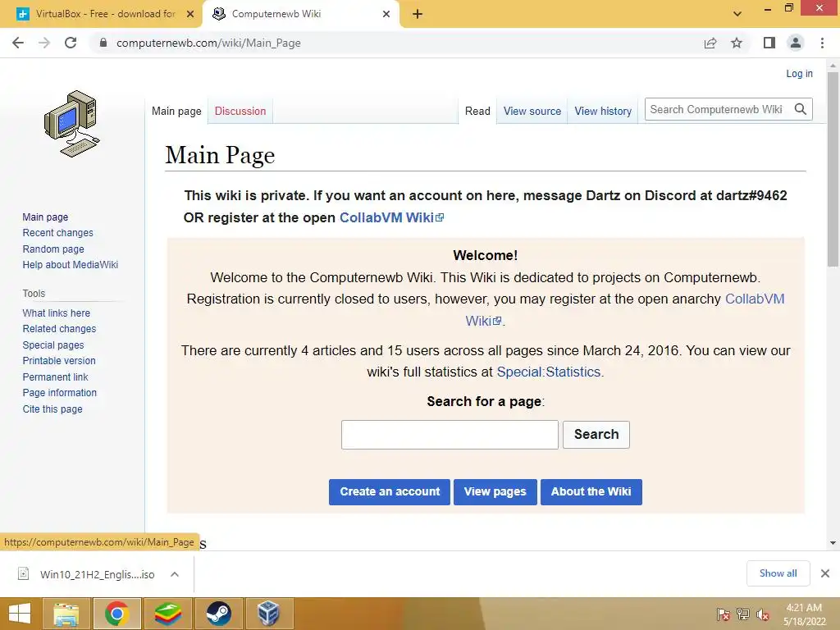840x630 pixels.
Task: Click the Chrome taskbar icon
Action: coord(116,614)
